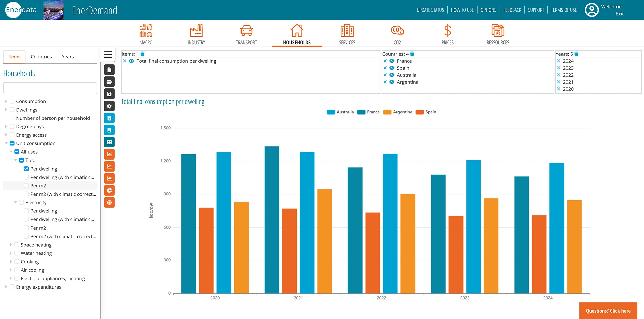
Task: Open query settings gear
Action: point(109,106)
